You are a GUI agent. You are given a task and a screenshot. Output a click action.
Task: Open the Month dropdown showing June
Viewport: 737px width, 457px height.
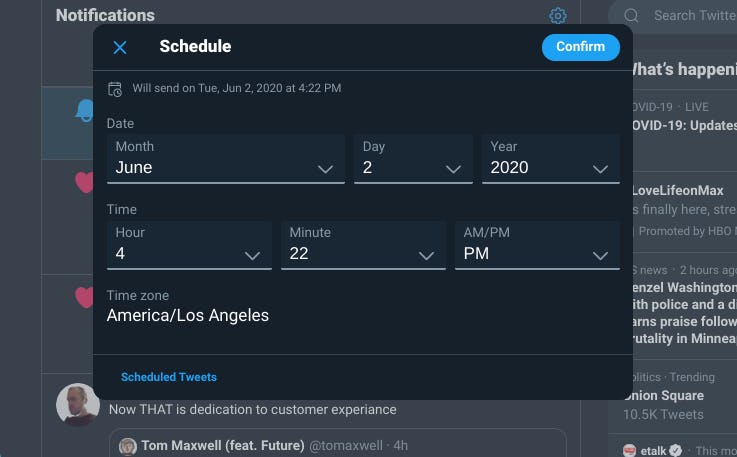tap(226, 159)
